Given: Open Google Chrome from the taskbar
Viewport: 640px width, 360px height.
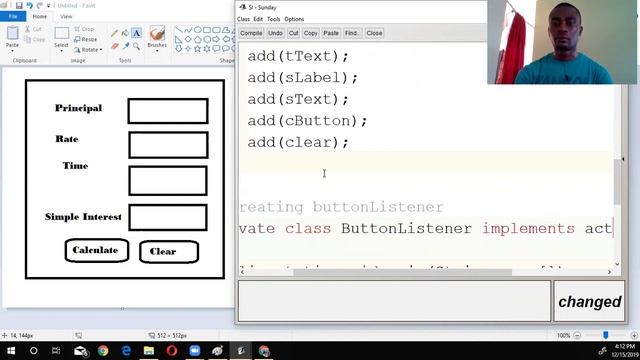Looking at the screenshot, I should [x=103, y=351].
